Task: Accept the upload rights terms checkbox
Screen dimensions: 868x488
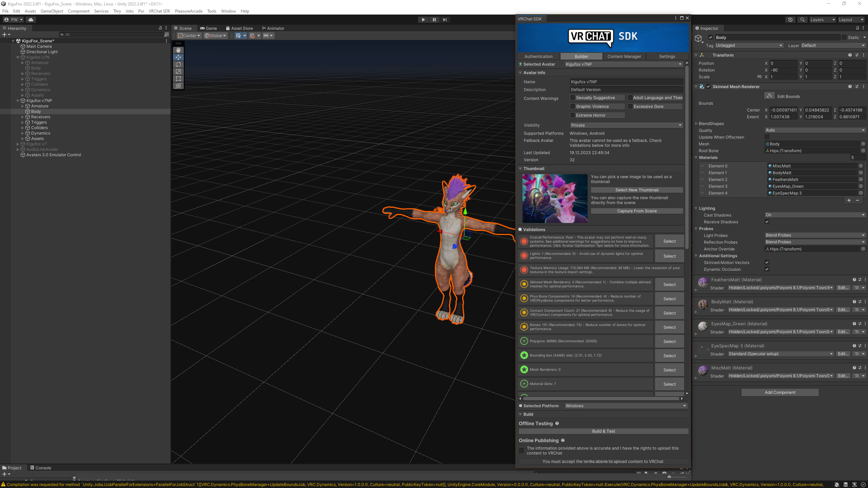Action: pos(521,451)
